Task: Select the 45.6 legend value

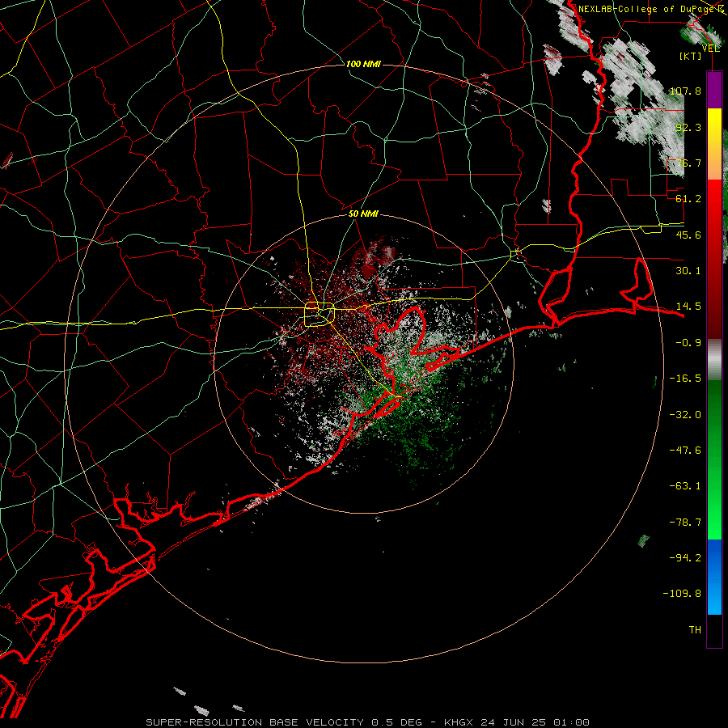Action: pos(688,235)
